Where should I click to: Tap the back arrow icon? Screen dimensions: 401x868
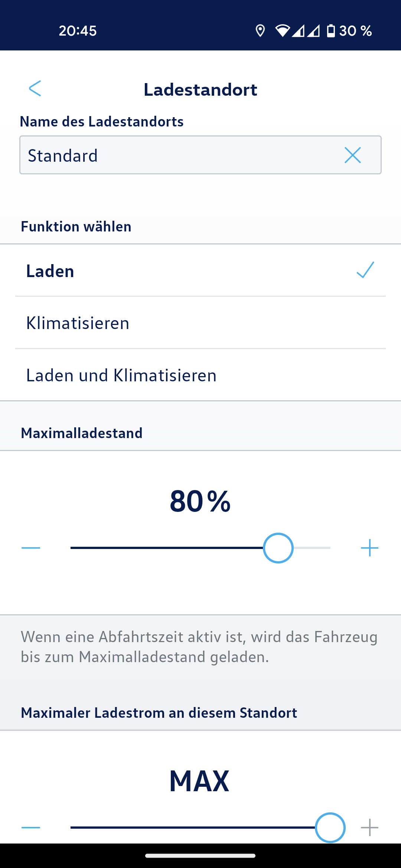click(35, 88)
